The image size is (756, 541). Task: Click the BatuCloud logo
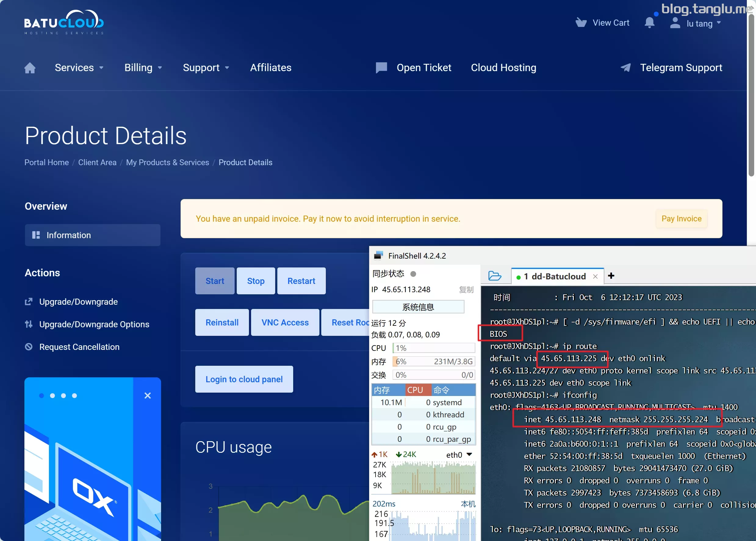(64, 22)
